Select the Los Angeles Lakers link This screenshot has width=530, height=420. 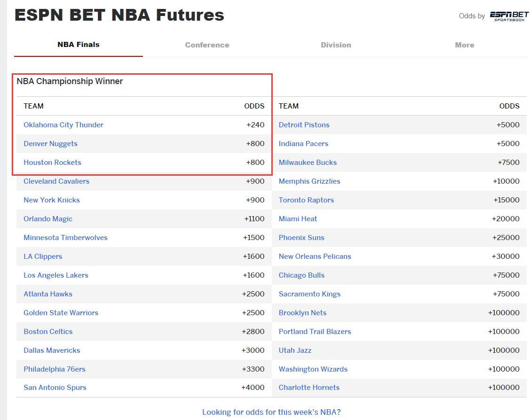[x=56, y=275]
